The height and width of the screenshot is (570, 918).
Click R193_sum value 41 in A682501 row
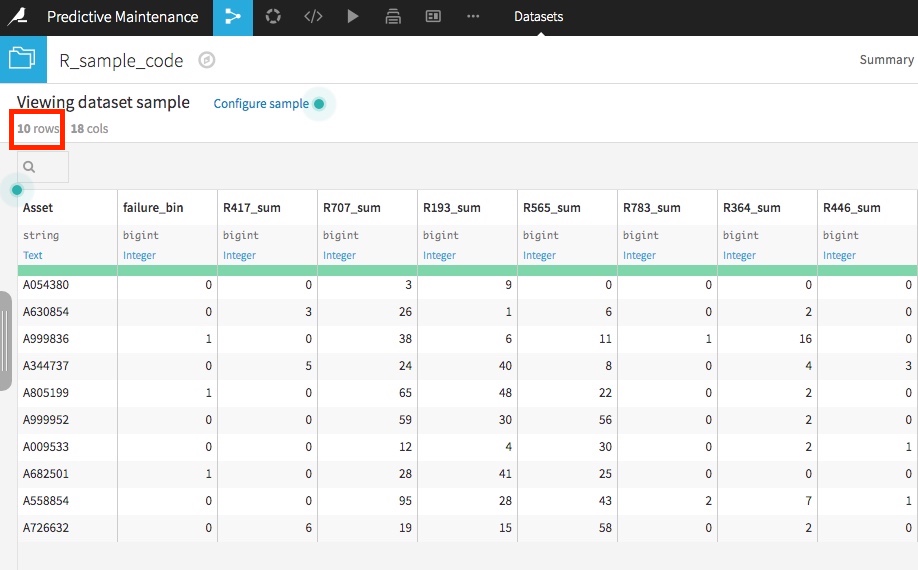505,473
